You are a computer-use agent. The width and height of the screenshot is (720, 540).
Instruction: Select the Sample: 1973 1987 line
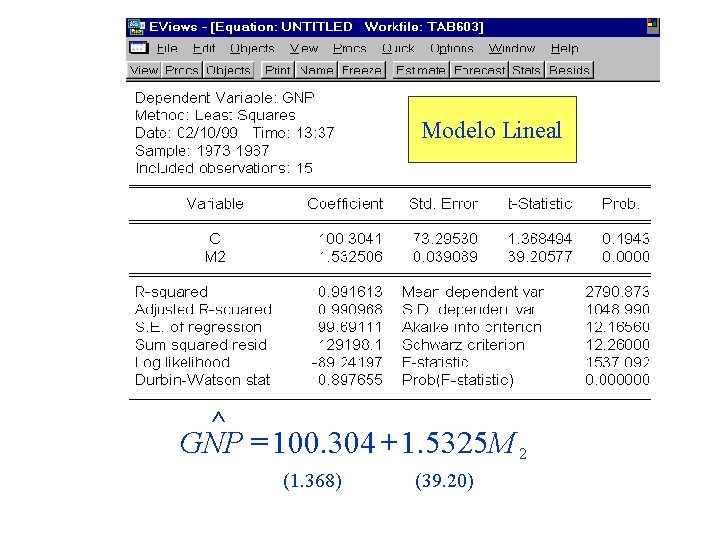(202, 151)
